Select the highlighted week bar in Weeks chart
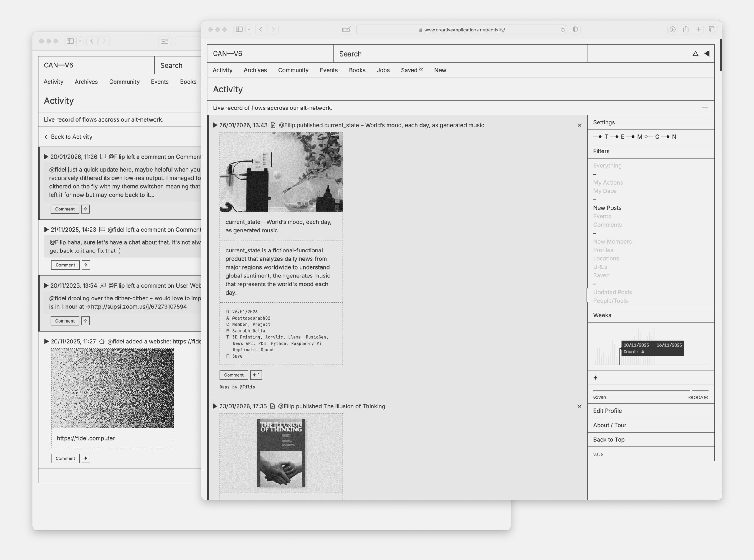 619,356
